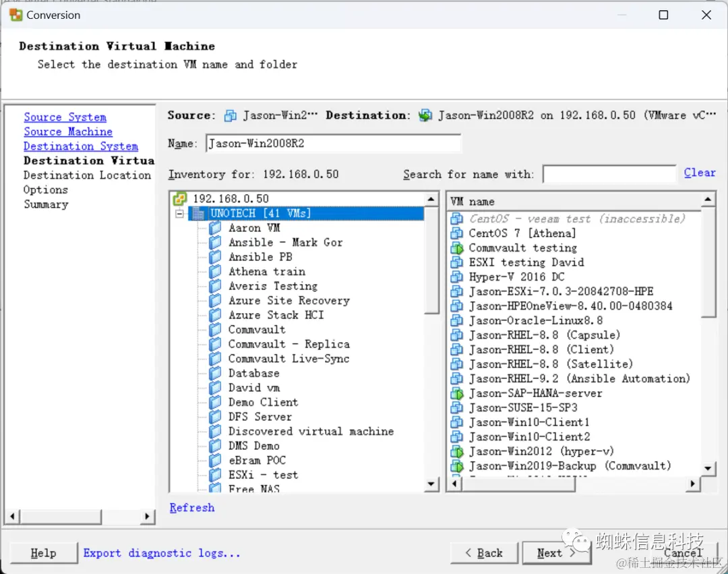
Task: Click VM list scroll down arrow
Action: (708, 468)
